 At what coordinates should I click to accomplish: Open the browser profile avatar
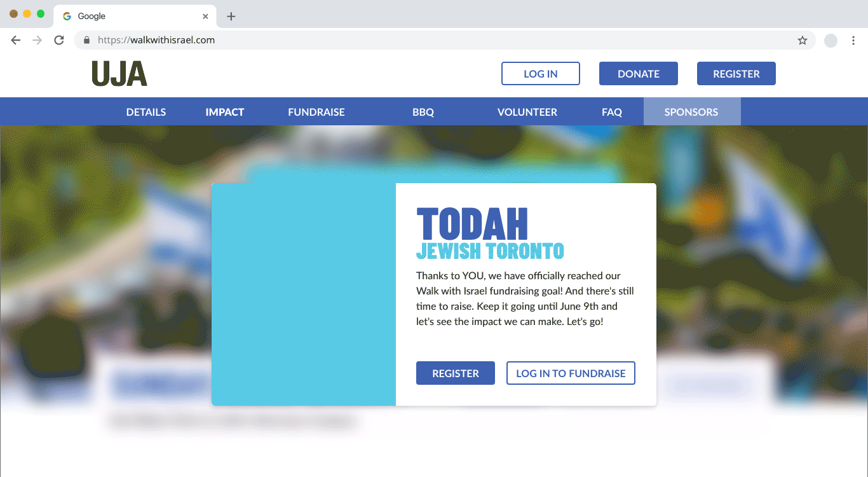[831, 41]
